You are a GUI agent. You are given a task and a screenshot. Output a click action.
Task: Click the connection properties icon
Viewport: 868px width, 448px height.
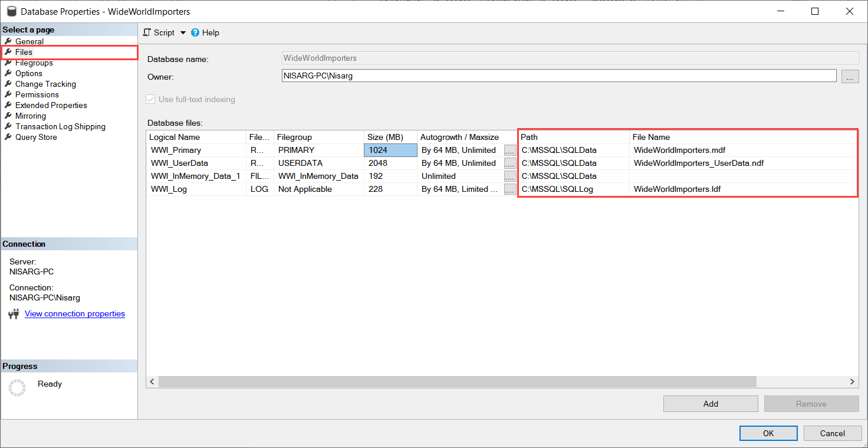[x=14, y=314]
